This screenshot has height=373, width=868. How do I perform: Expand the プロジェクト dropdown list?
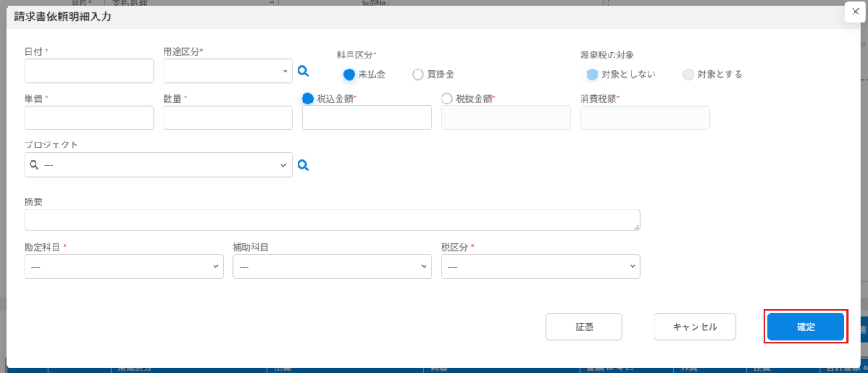tap(159, 165)
